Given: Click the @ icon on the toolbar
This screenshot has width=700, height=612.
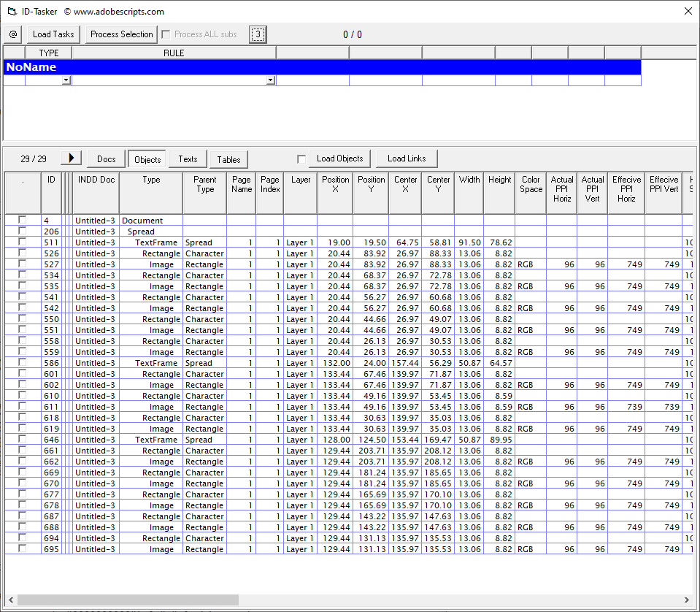Looking at the screenshot, I should (12, 34).
